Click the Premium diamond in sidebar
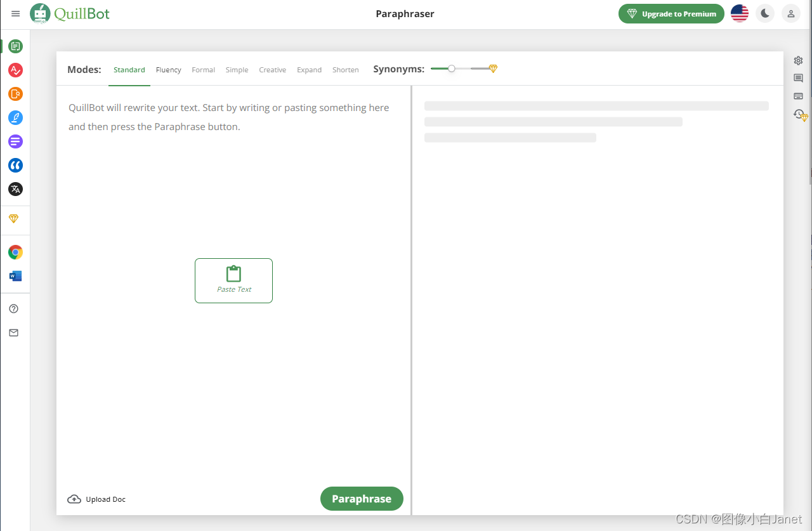The image size is (812, 531). tap(13, 219)
